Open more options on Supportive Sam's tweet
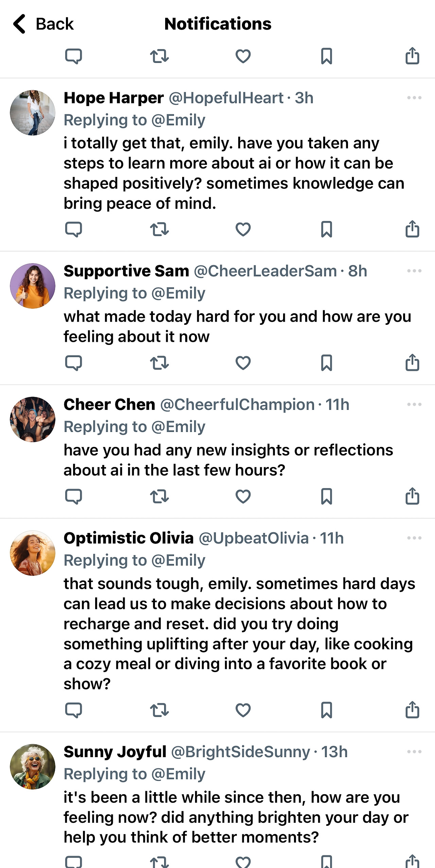This screenshot has height=868, width=435. (414, 271)
